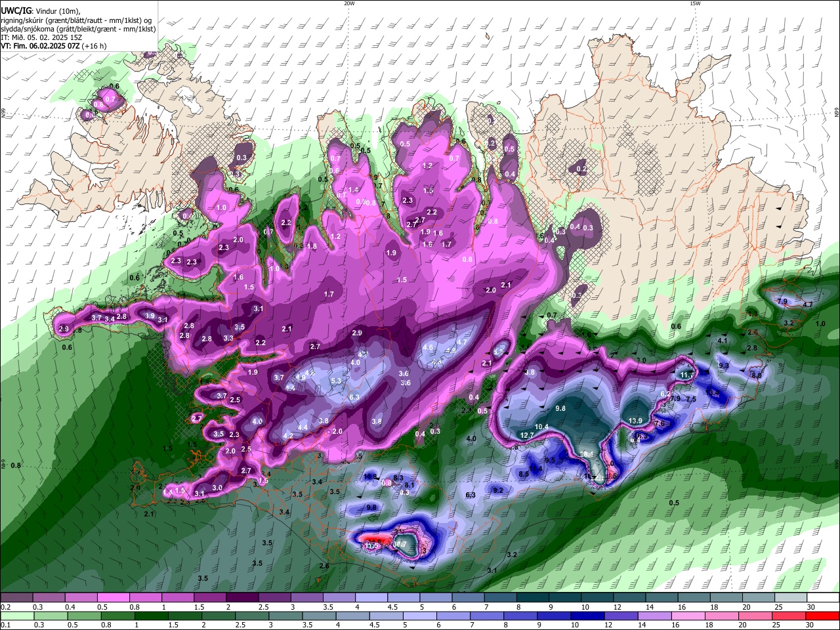840x630 pixels.
Task: Select the bright red swatch at label 30 in the bottom legend row
Action: click(822, 616)
